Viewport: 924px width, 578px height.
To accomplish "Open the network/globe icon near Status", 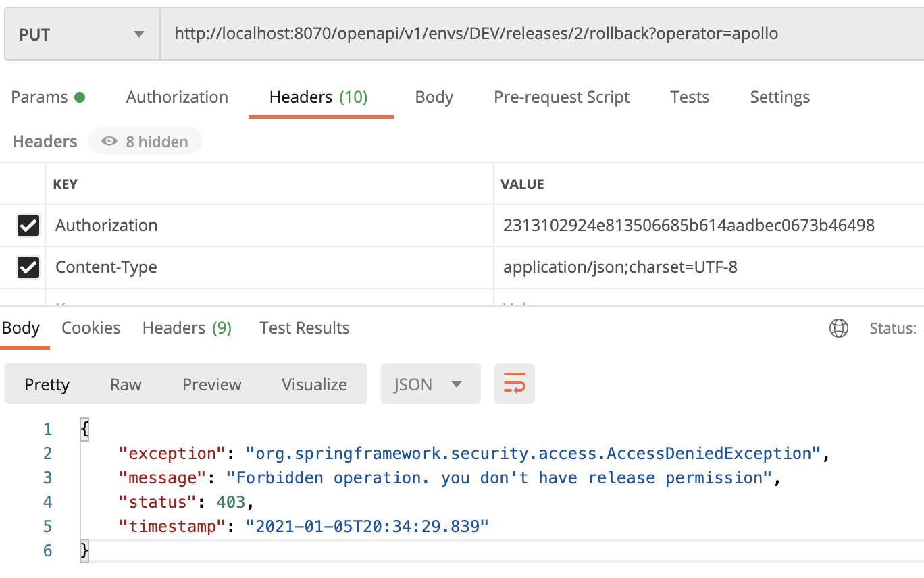I will (838, 327).
